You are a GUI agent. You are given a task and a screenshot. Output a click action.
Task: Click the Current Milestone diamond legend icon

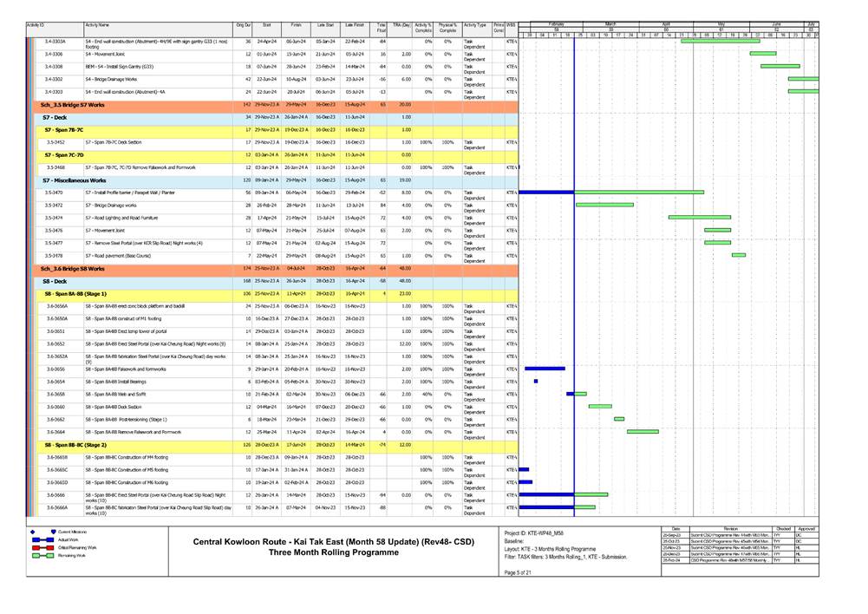(32, 531)
